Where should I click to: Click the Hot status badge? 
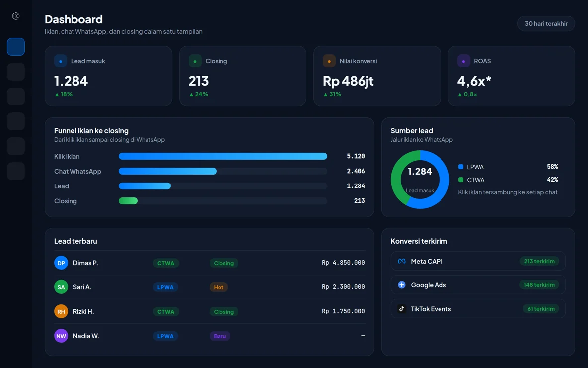coord(219,287)
